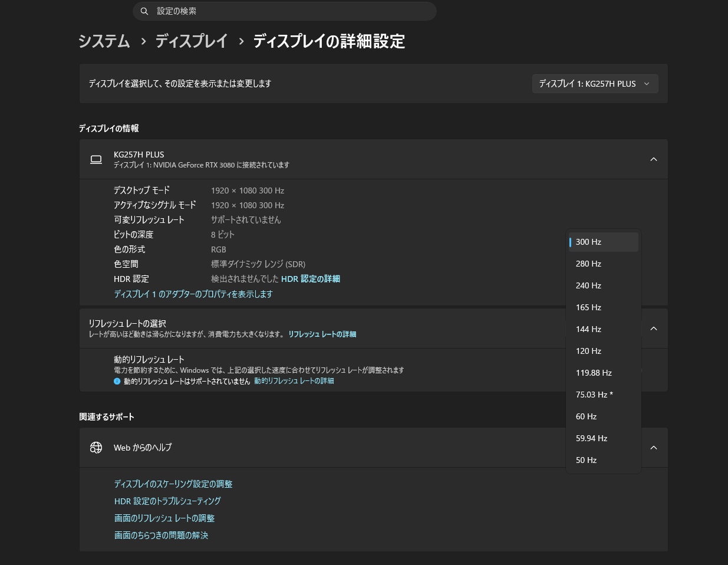Go to システム breadcrumb
This screenshot has width=728, height=565.
pos(104,41)
